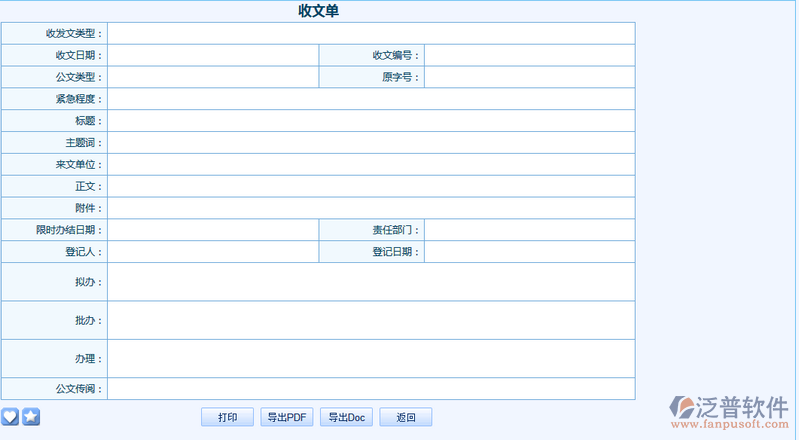Screen dimensions: 799x440
Task: Click the 标题 value field
Action: (370, 121)
